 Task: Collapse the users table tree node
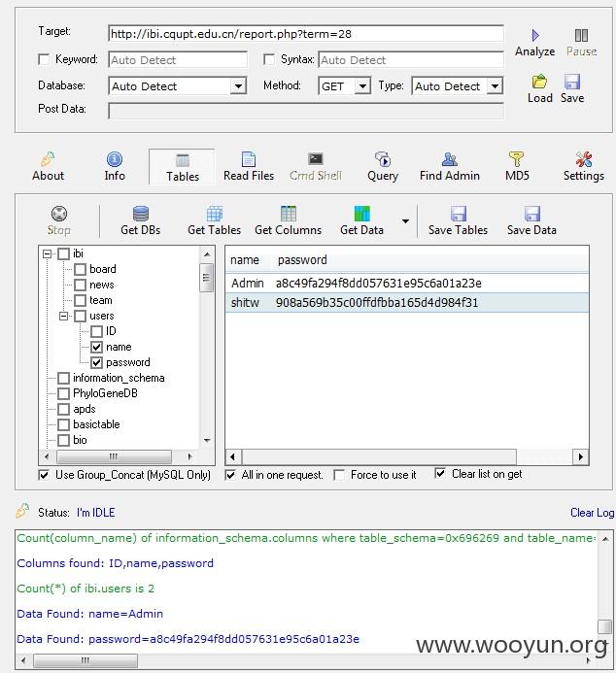63,317
